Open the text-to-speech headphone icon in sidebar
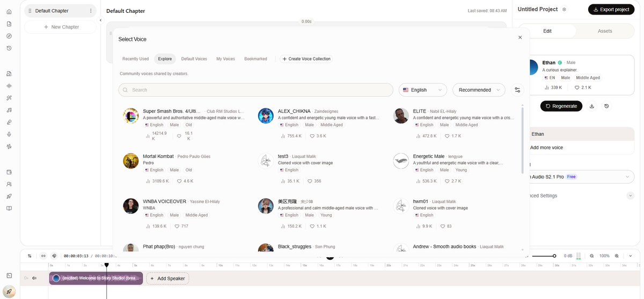 pos(9,74)
